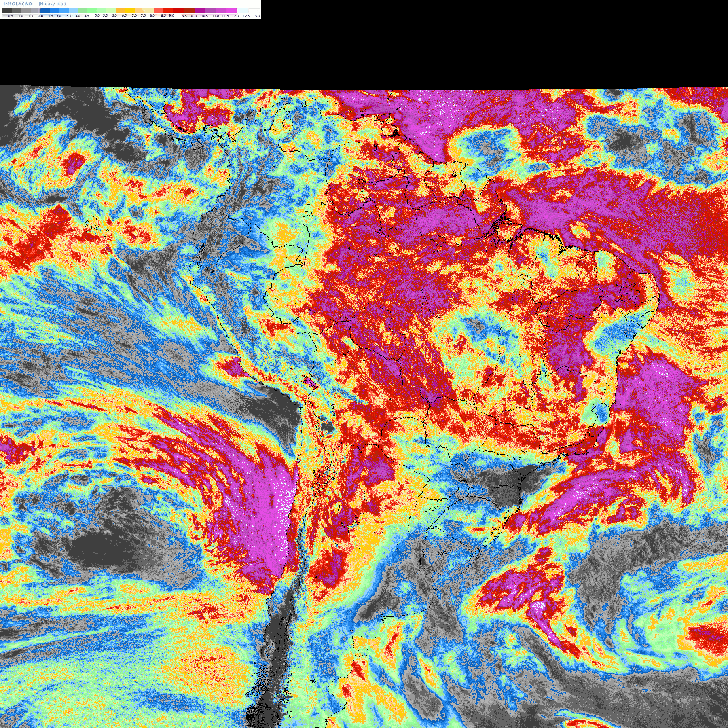This screenshot has height=728, width=728.
Task: Click the '13.0' legend value
Action: (x=257, y=16)
